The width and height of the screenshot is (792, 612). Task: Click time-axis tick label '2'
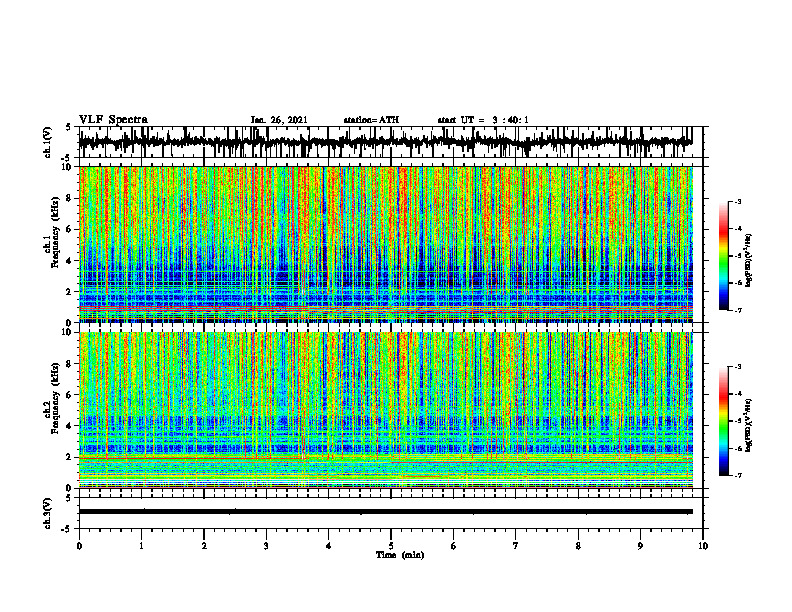(x=204, y=546)
